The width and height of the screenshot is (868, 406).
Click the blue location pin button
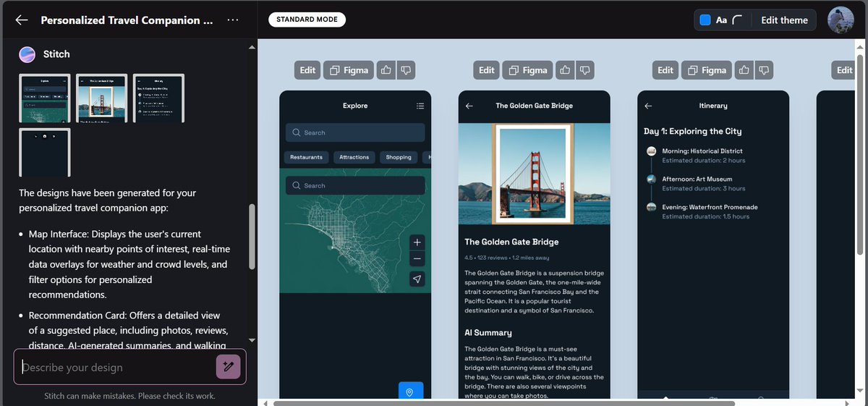click(x=411, y=392)
